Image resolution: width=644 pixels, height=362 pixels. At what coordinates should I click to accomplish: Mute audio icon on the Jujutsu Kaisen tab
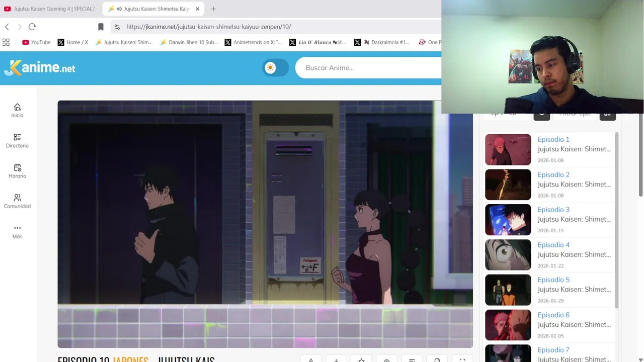click(119, 9)
